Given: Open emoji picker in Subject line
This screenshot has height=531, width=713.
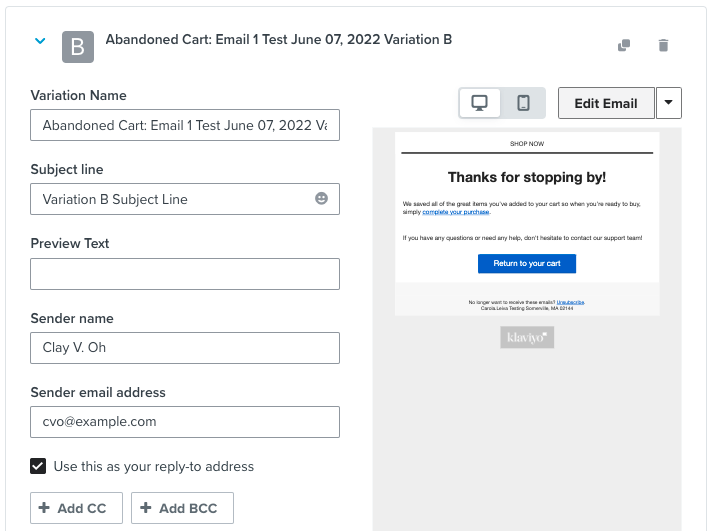Looking at the screenshot, I should [321, 199].
